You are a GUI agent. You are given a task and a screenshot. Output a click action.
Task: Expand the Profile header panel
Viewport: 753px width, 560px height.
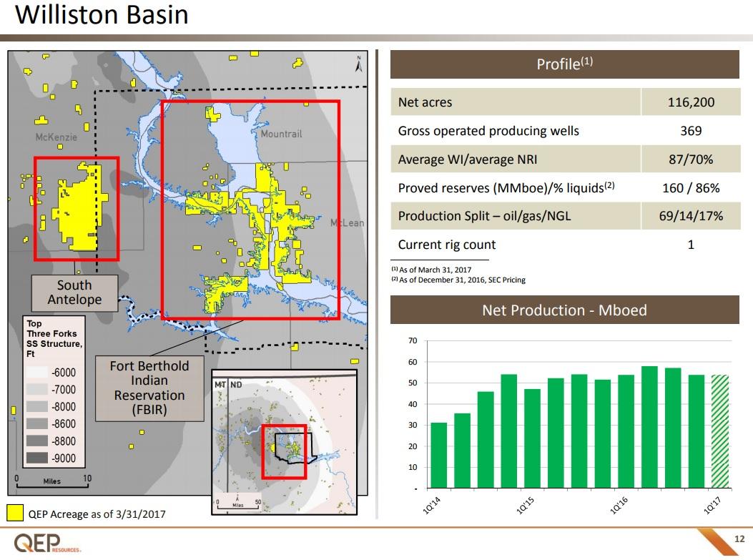564,63
